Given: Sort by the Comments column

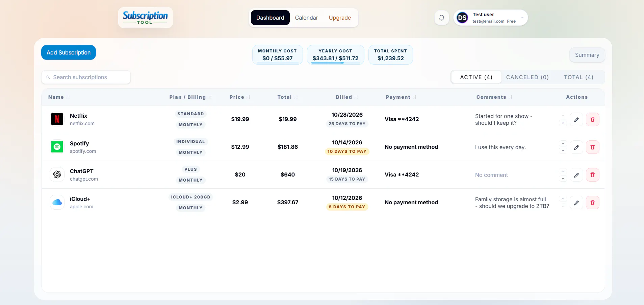Looking at the screenshot, I should pyautogui.click(x=494, y=97).
